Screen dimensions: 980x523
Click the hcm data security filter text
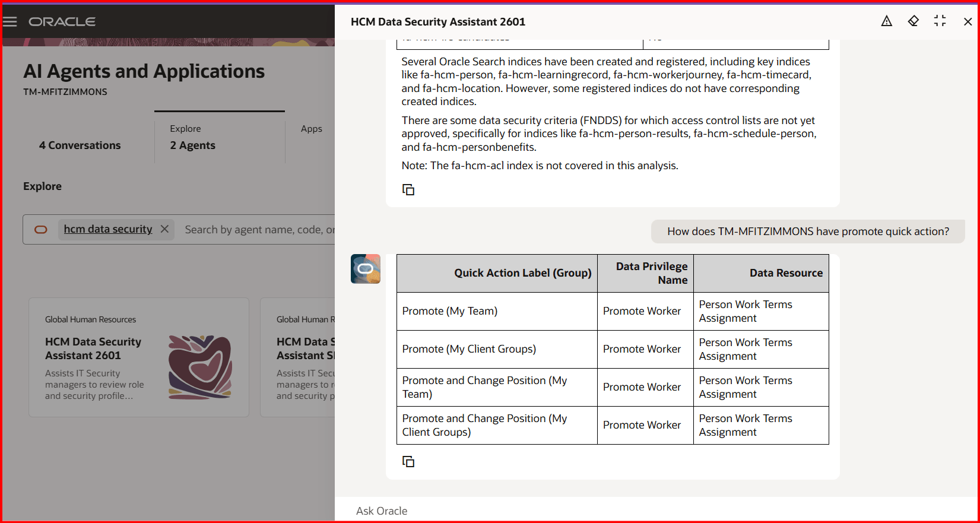point(108,229)
